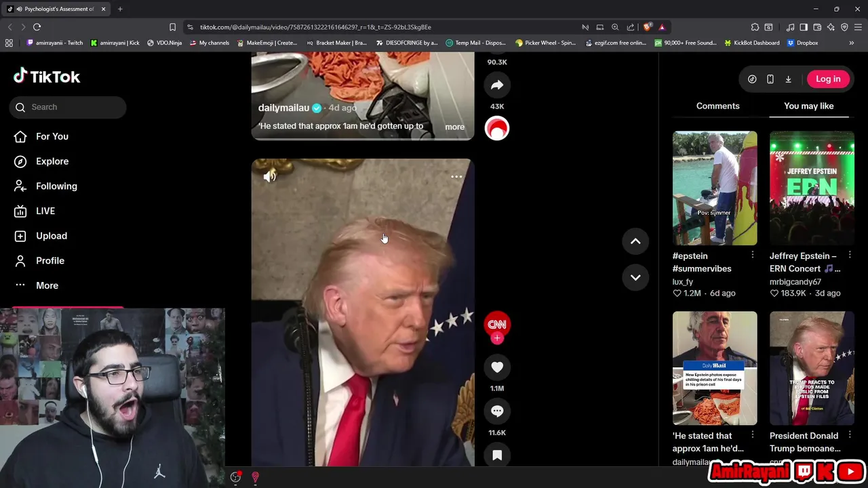Screen dimensions: 868x488
Task: Open mrbigcandy67 creator profile link
Action: click(795, 281)
